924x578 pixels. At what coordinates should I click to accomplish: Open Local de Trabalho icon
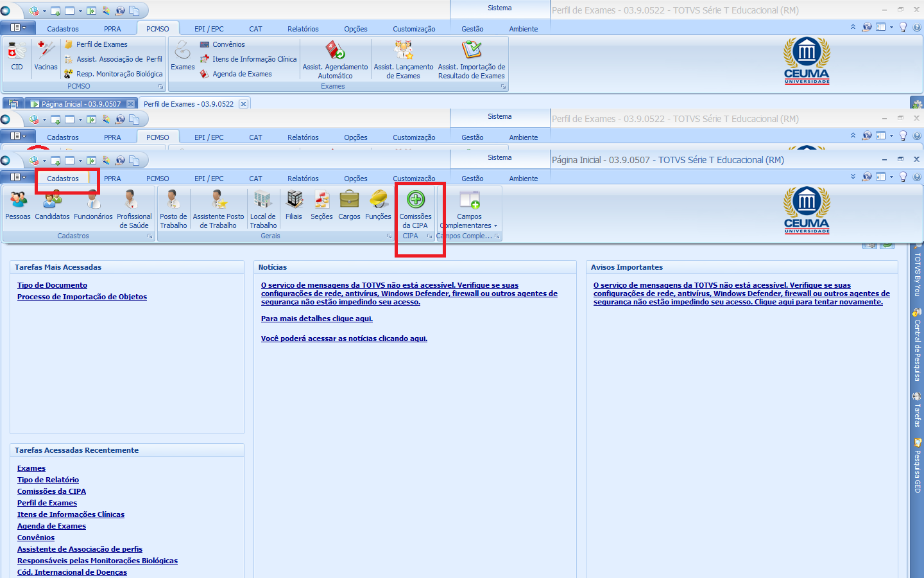click(x=263, y=209)
